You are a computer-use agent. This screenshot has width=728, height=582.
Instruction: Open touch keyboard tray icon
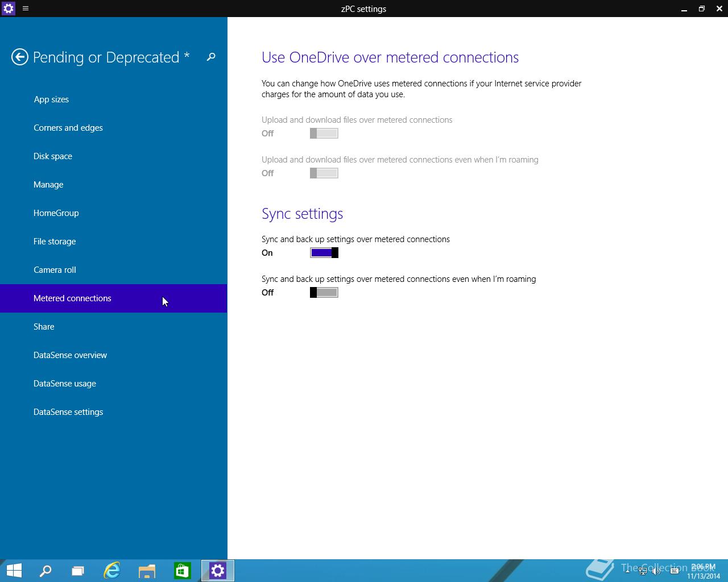pyautogui.click(x=675, y=571)
